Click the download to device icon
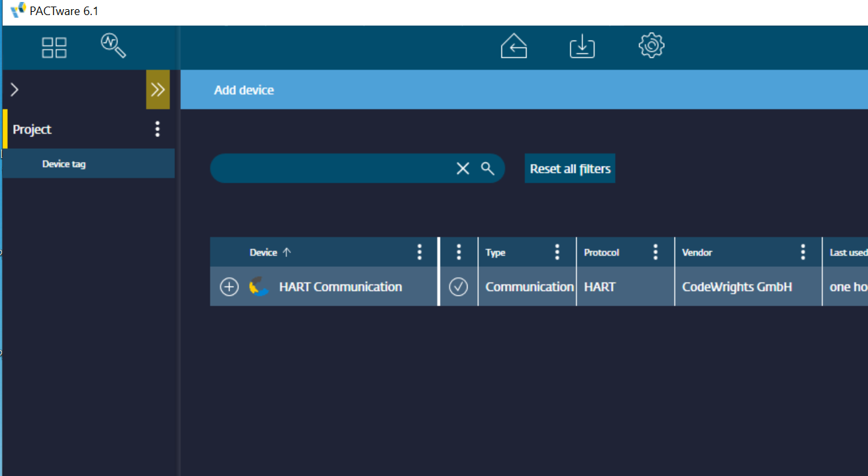The height and width of the screenshot is (476, 868). pos(582,47)
